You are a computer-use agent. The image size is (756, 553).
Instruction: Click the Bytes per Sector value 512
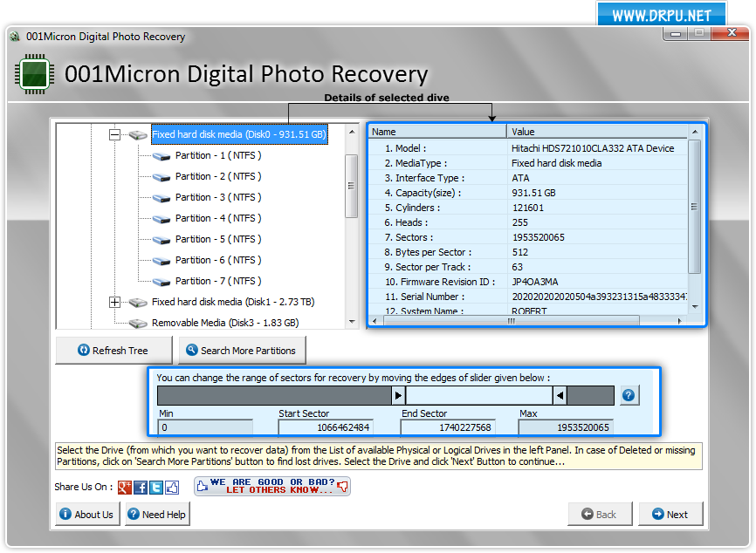pos(519,252)
